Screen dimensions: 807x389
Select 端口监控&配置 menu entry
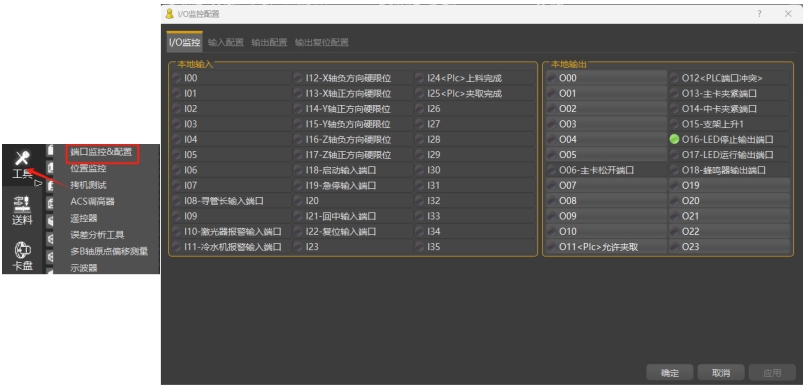click(x=101, y=152)
